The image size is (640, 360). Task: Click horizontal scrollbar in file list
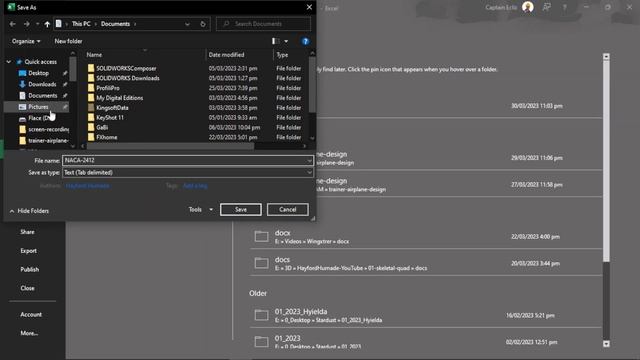click(x=170, y=146)
